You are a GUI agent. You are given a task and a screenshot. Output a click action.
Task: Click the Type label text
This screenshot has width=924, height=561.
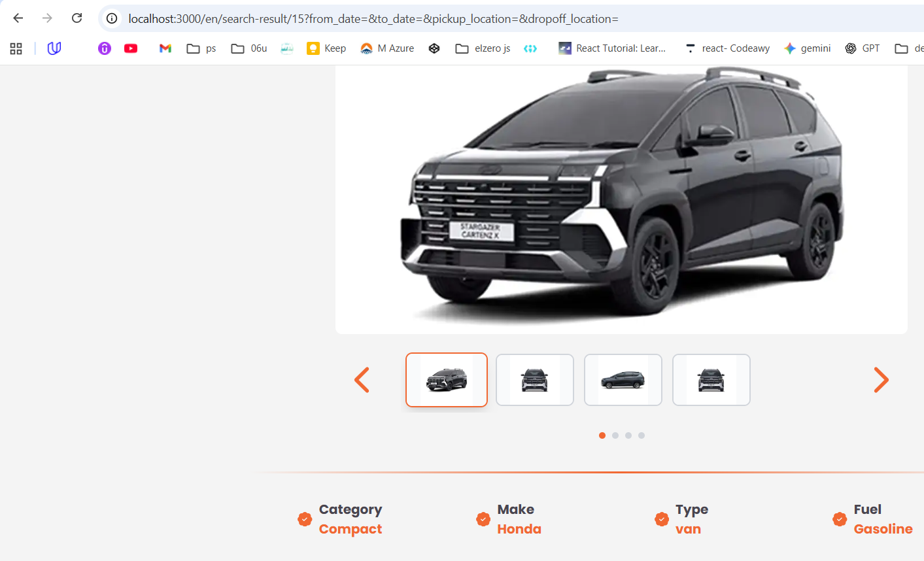pos(692,510)
